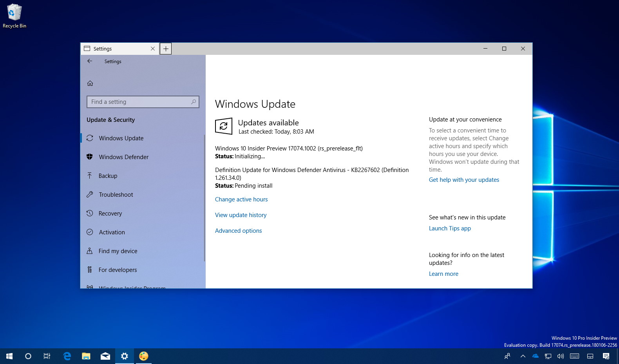Screen dimensions: 619x364
Task: Click the Find my device person icon
Action: pos(90,251)
